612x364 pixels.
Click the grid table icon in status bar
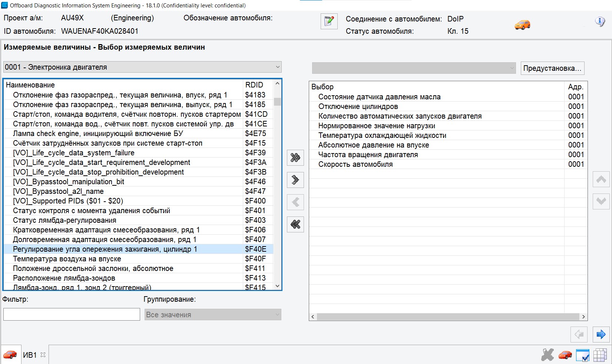coord(600,355)
